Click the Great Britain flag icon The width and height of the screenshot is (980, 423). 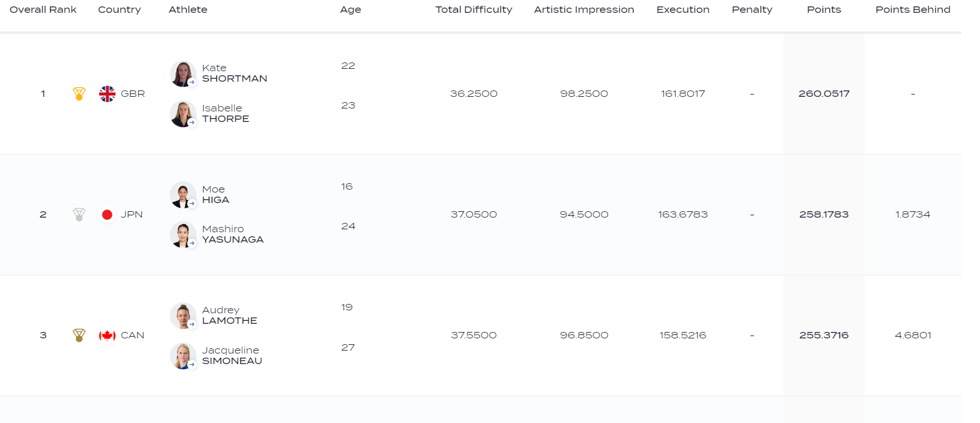pos(107,93)
